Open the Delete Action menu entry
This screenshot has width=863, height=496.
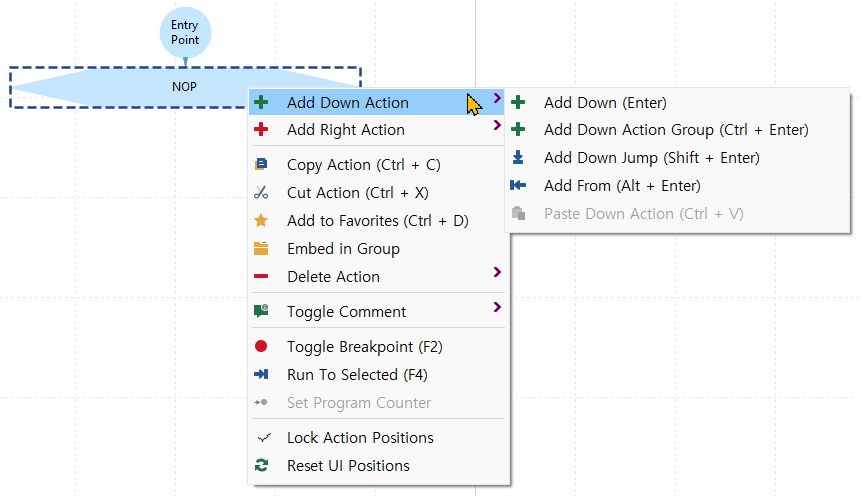tap(377, 276)
